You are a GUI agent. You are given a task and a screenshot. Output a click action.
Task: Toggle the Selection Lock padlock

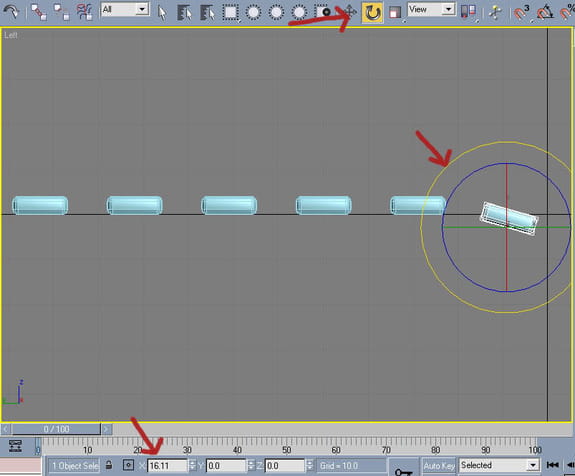coord(109,465)
